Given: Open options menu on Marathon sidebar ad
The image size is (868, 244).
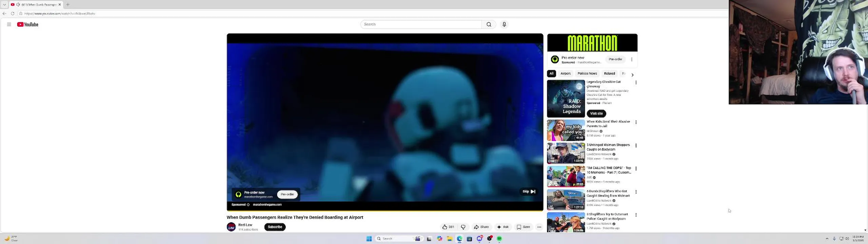Looking at the screenshot, I should click(x=631, y=60).
